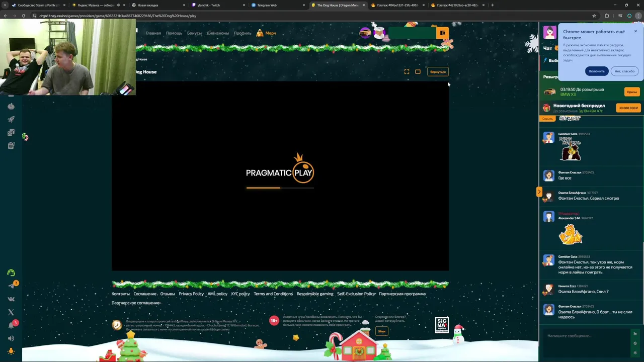Click the Вернуться button
Viewport: 644px width, 362px height.
coord(438,72)
